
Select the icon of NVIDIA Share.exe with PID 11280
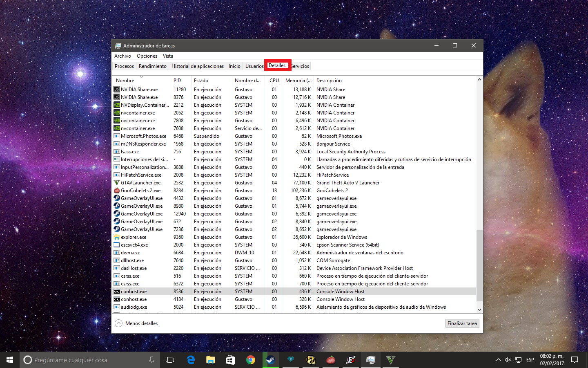117,90
